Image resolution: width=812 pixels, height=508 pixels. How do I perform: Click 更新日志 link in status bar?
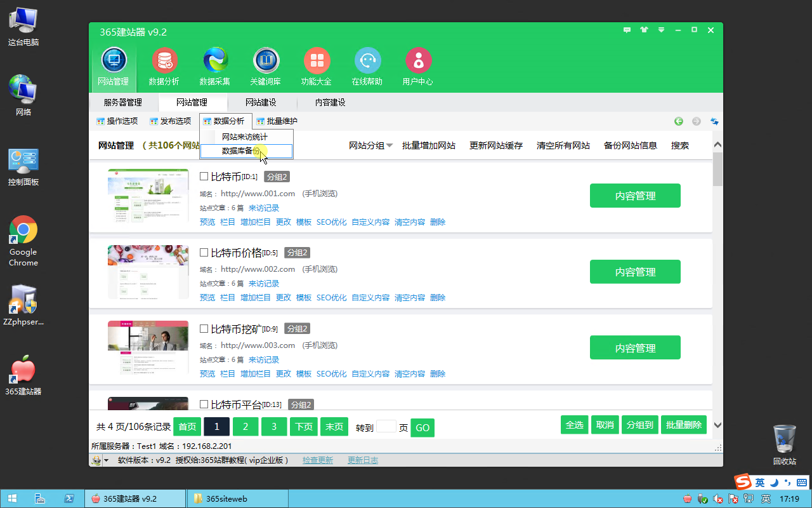pyautogui.click(x=363, y=460)
